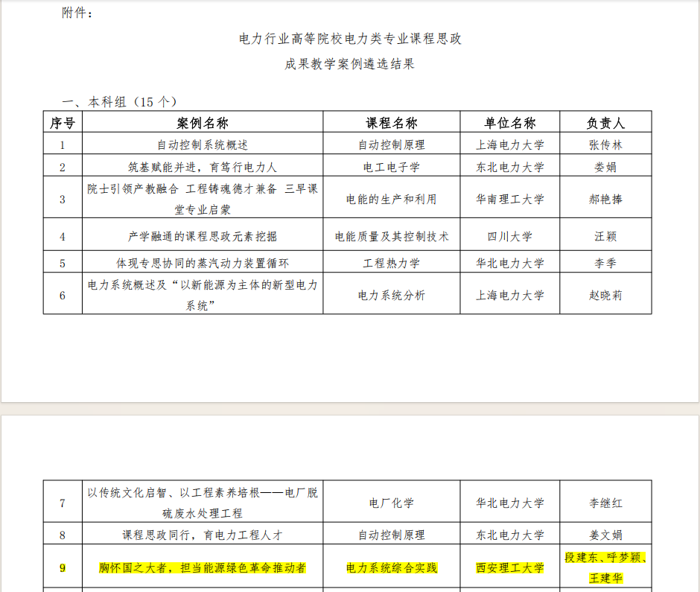Click the '单位名称' column header
This screenshot has width=700, height=592.
510,123
